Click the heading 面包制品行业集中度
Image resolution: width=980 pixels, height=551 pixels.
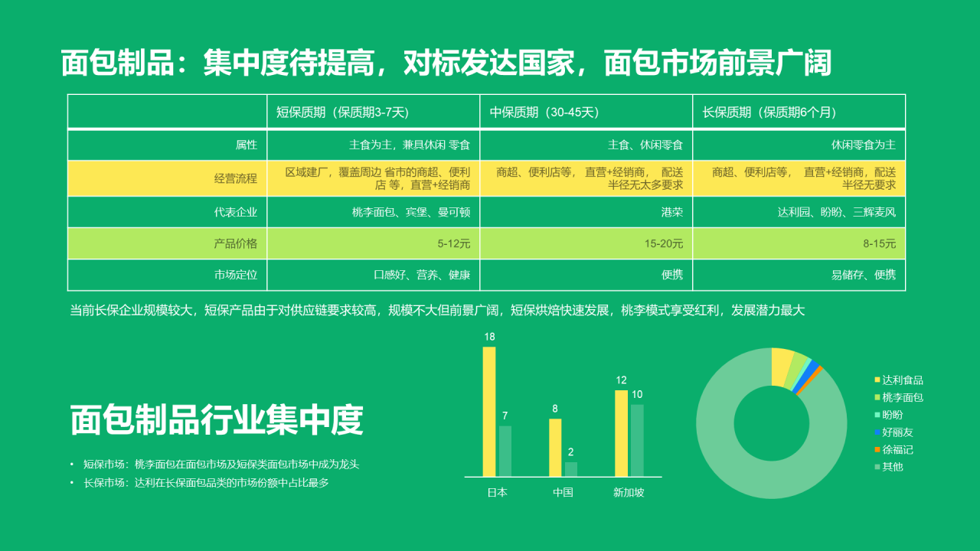[217, 419]
